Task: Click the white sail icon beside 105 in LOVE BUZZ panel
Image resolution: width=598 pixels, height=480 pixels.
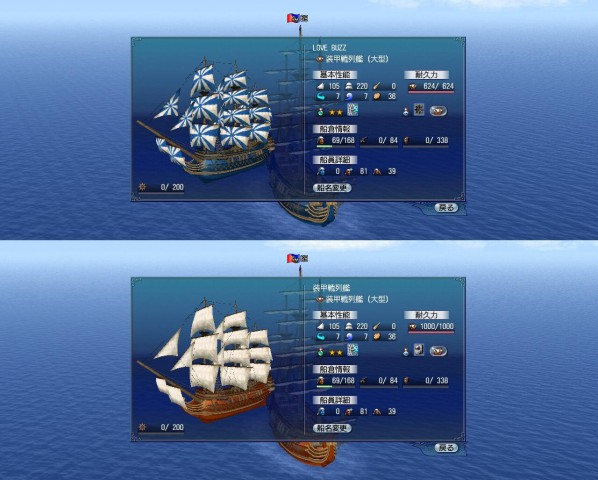Action: pyautogui.click(x=321, y=86)
